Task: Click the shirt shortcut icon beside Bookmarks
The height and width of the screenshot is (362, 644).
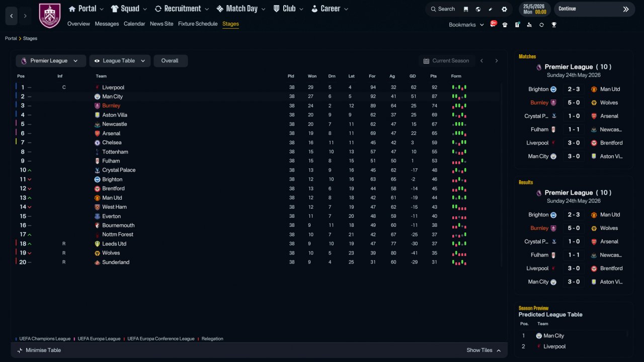Action: [505, 25]
